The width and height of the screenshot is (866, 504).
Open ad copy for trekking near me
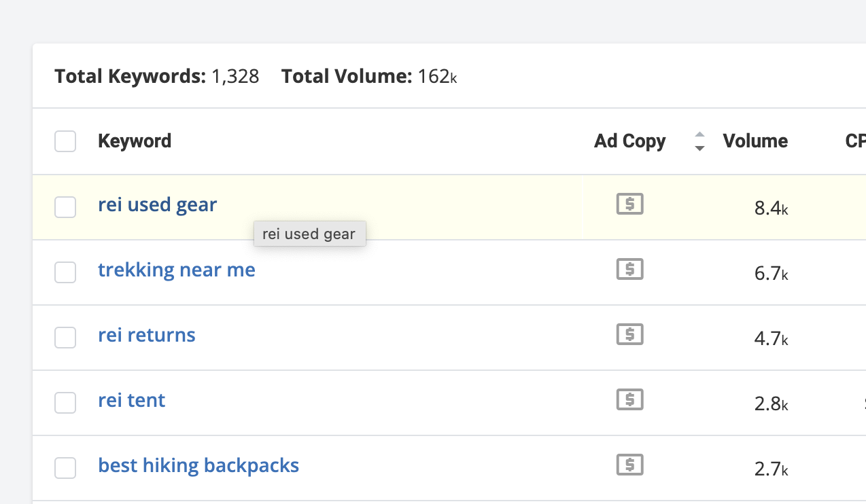coord(629,270)
